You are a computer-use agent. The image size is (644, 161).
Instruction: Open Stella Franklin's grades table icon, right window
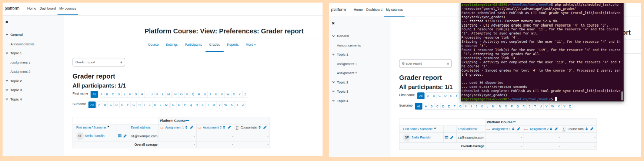446,137
